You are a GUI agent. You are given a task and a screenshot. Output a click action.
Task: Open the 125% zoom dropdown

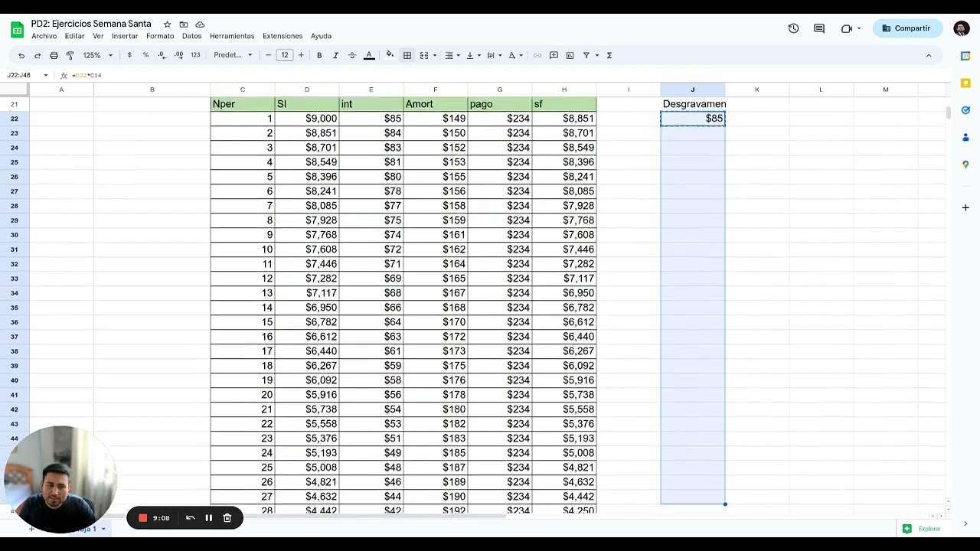(x=98, y=55)
